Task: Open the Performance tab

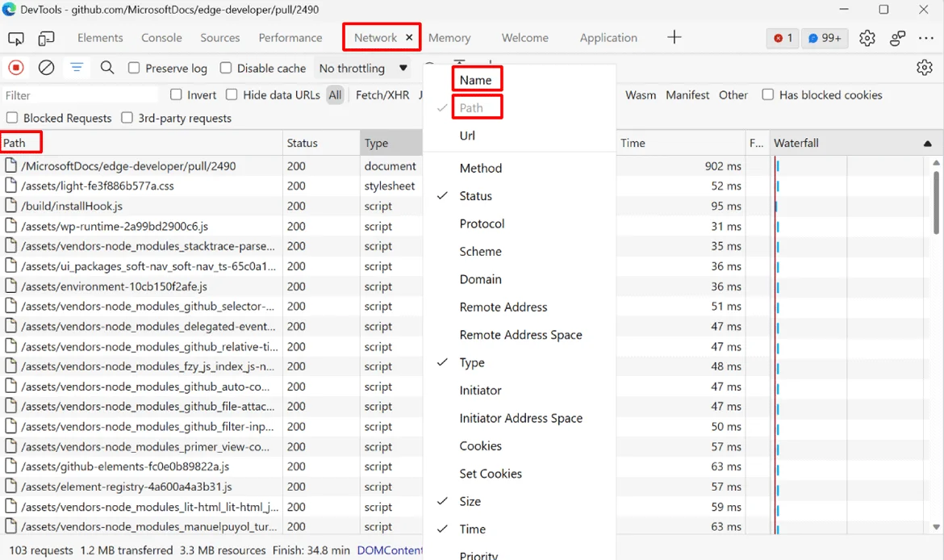Action: pyautogui.click(x=290, y=37)
